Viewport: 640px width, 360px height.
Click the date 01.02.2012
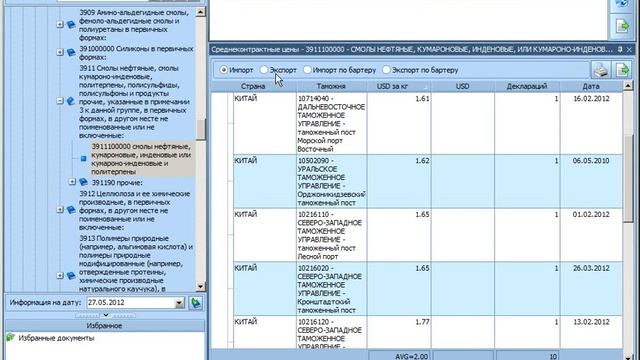pos(591,214)
